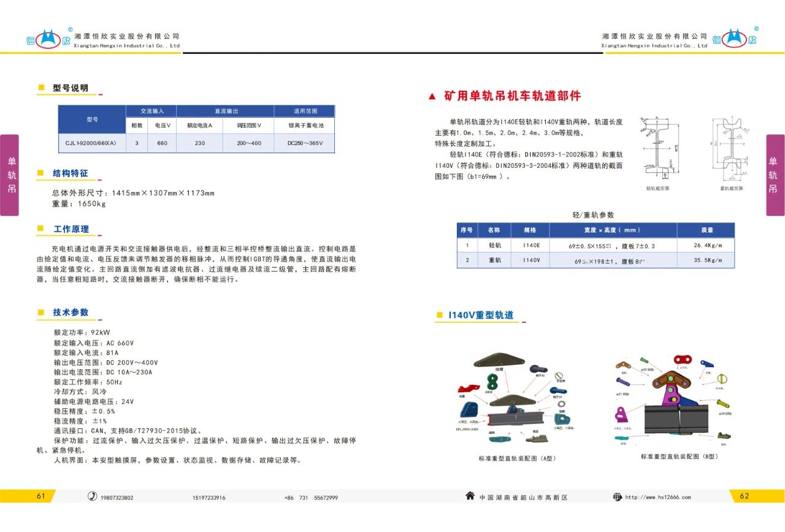Click the yellow page number 62 block
The image size is (785, 532).
756,496
